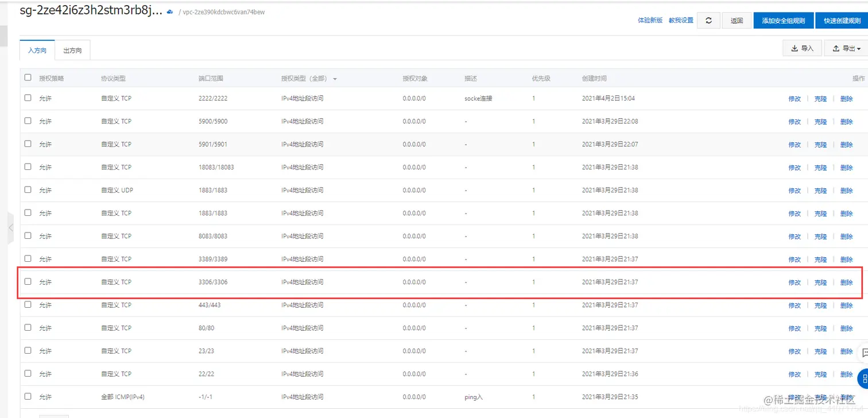This screenshot has height=418, width=868.
Task: Check the box for port 2222/2222 rule
Action: pyautogui.click(x=28, y=98)
